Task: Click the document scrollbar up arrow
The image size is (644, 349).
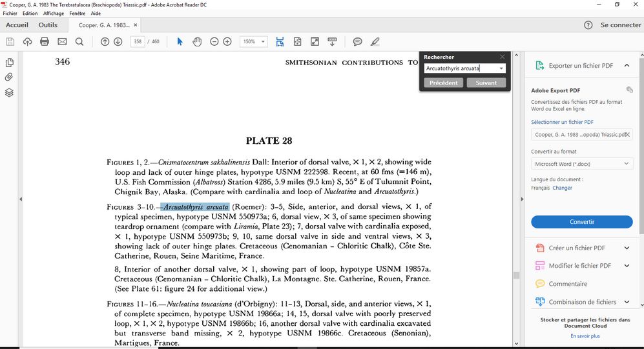Action: tap(516, 55)
